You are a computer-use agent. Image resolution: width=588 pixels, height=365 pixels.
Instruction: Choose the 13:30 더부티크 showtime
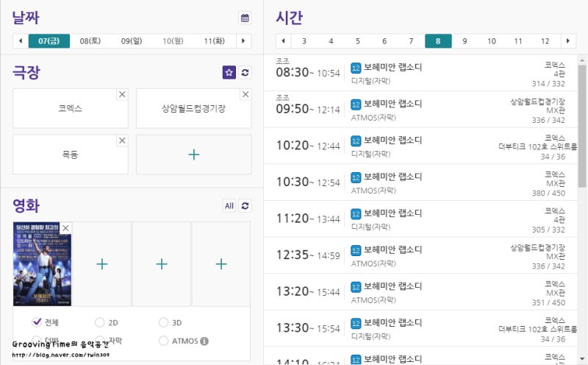[x=420, y=328]
